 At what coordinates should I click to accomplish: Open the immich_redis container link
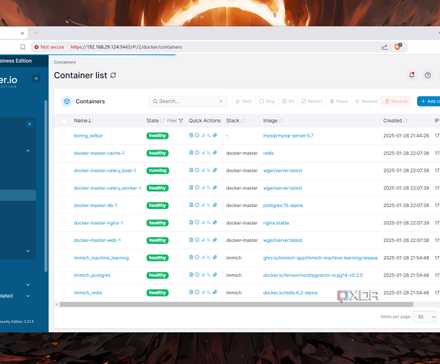[x=88, y=293]
